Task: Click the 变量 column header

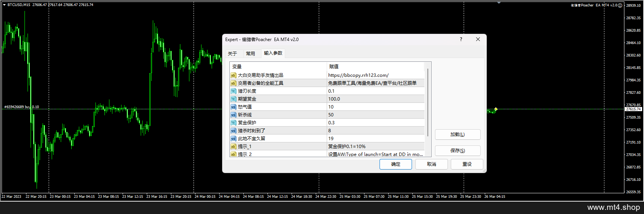Action: point(278,66)
